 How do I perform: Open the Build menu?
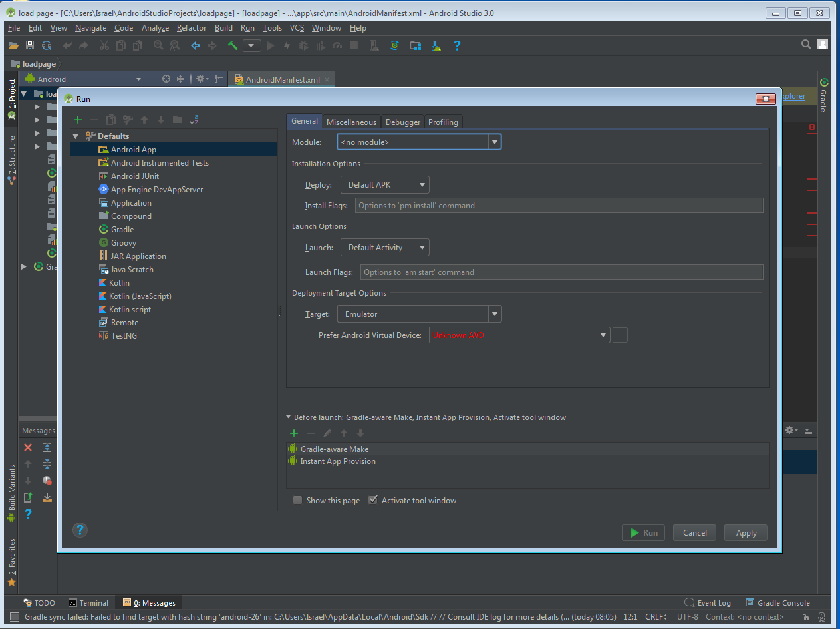(x=223, y=28)
